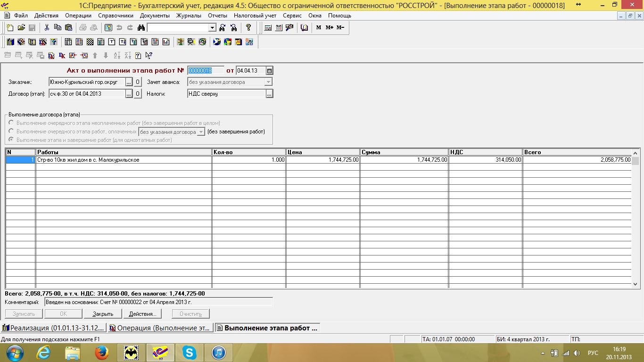Open the calendar picker next to date
This screenshot has width=644, height=362.
(x=269, y=71)
